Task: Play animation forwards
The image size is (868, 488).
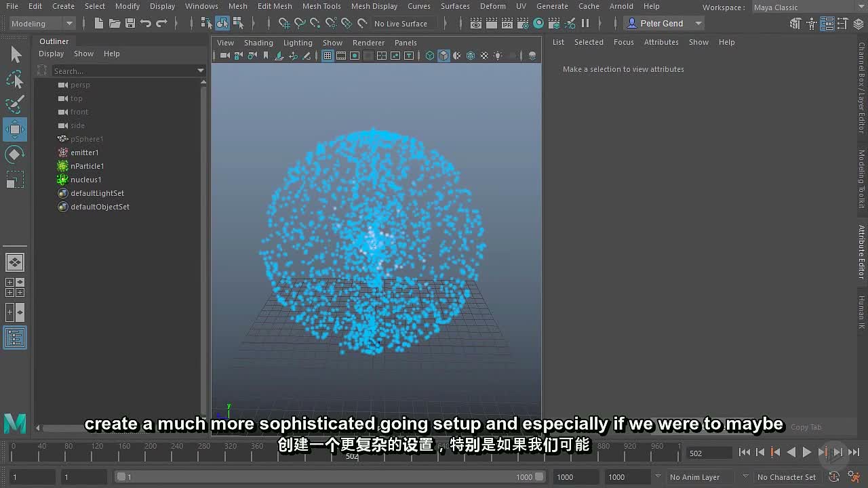Action: [x=807, y=452]
